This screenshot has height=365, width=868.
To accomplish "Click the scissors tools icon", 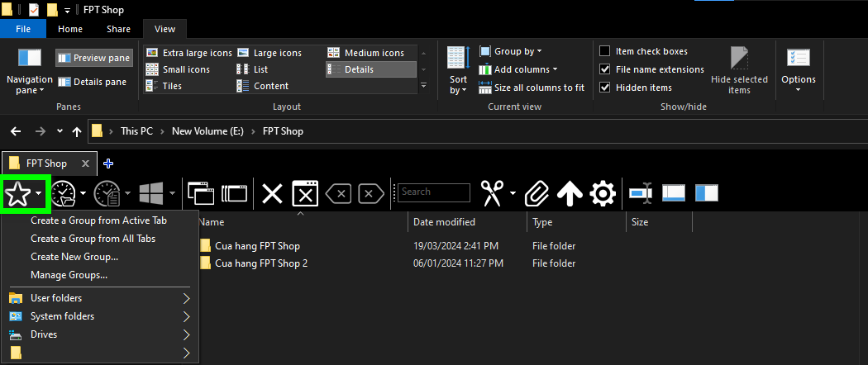I will coord(491,193).
